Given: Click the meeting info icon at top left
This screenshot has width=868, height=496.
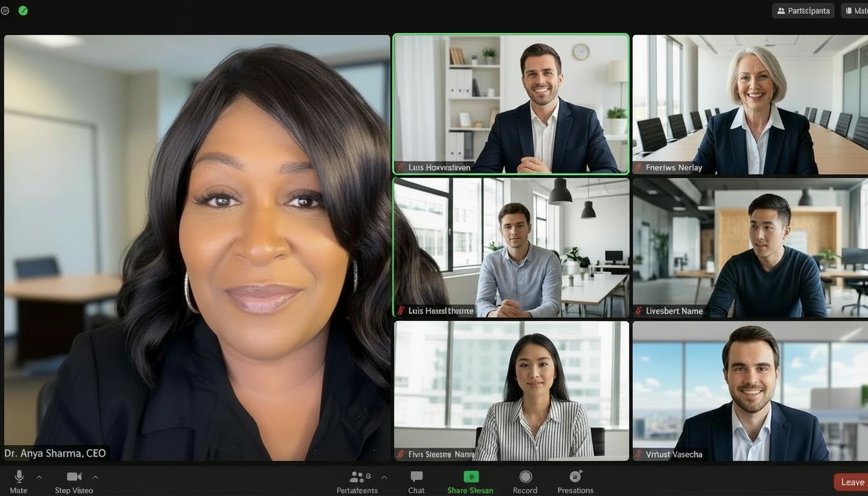Looking at the screenshot, I should 6,11.
